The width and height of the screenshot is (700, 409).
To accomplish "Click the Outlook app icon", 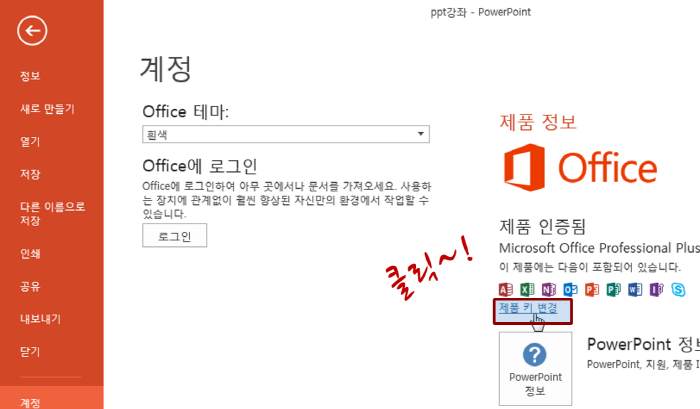I will tap(570, 289).
